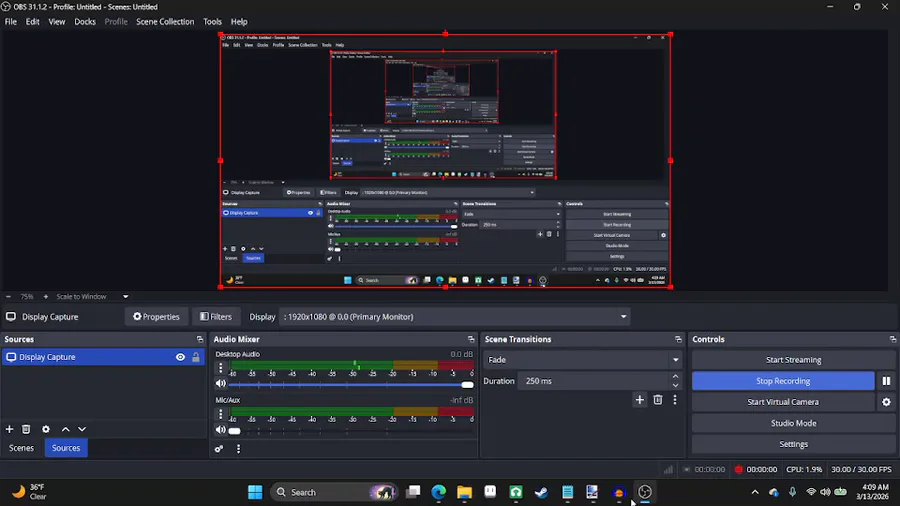Open Task View from taskbar
This screenshot has height=506, width=900.
[413, 492]
